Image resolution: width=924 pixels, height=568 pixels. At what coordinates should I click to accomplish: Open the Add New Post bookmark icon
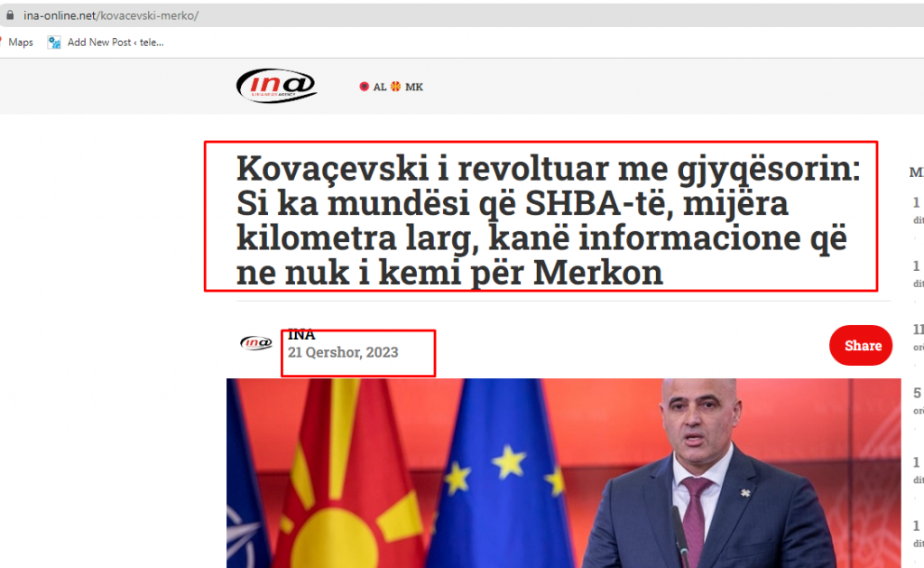click(54, 42)
